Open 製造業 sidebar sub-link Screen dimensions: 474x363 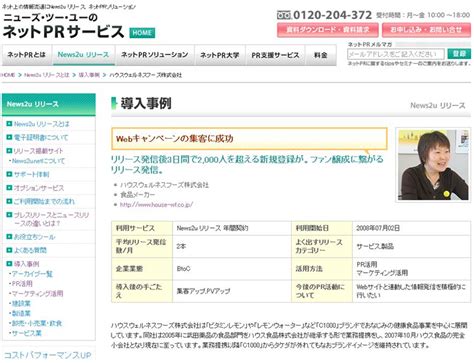point(21,313)
